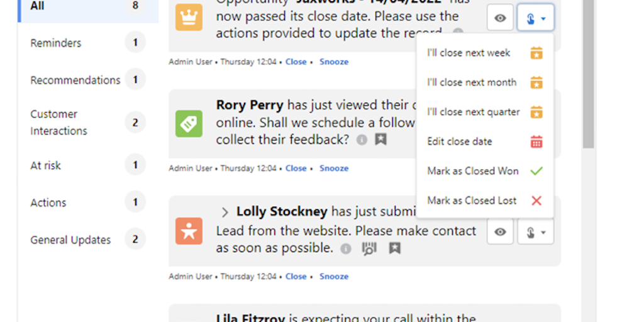The height and width of the screenshot is (322, 644).
Task: Expand the Lolly Stockney notification chevron
Action: pyautogui.click(x=225, y=213)
